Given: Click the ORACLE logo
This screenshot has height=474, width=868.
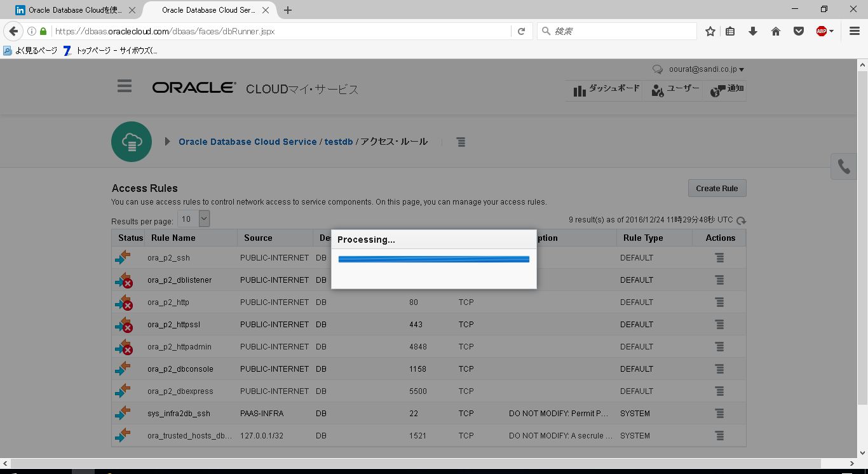Looking at the screenshot, I should (194, 88).
